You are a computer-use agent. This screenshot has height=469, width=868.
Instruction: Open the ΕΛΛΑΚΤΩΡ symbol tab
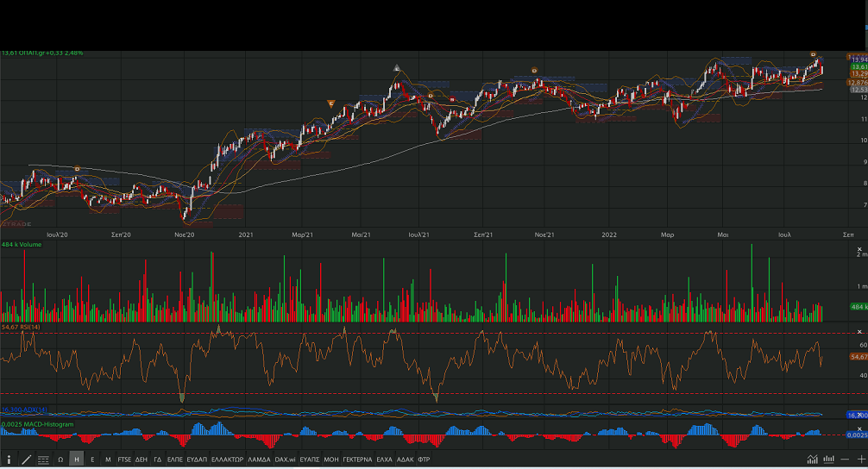(x=227, y=459)
